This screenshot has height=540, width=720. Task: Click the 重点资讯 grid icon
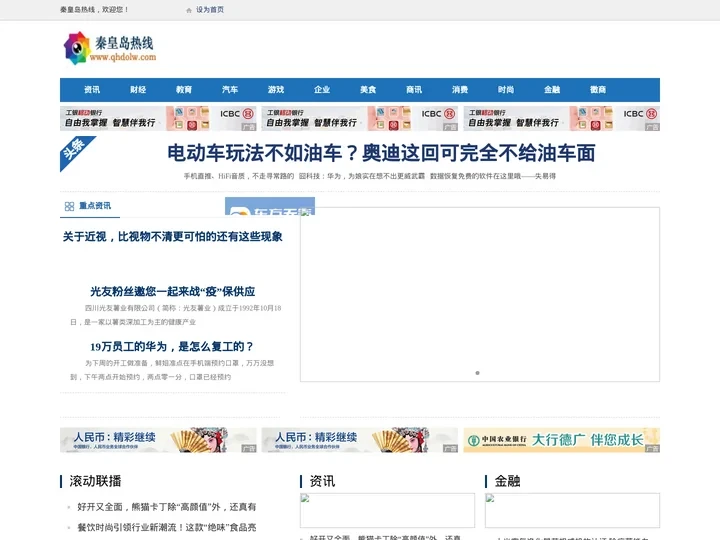[x=69, y=206]
